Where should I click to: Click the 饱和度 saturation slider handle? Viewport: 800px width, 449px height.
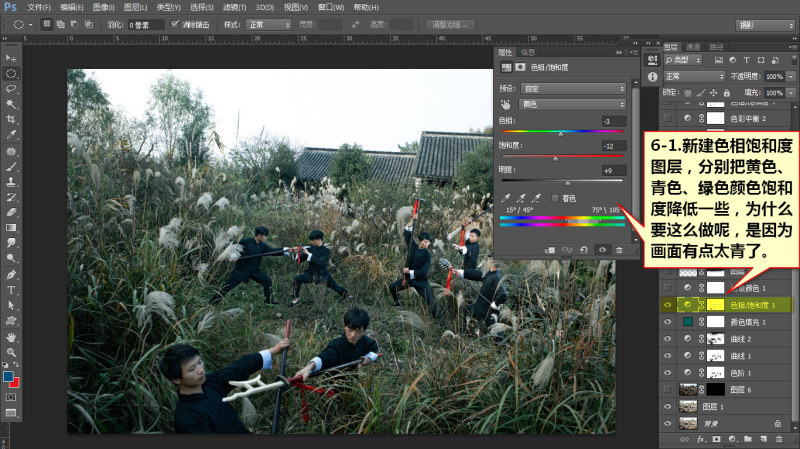coord(556,159)
